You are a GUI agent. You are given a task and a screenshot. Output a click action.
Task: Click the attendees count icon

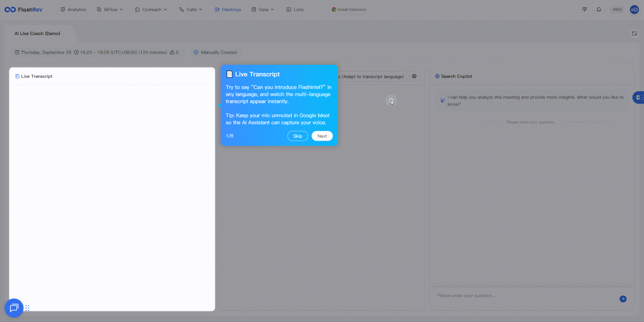pyautogui.click(x=172, y=53)
